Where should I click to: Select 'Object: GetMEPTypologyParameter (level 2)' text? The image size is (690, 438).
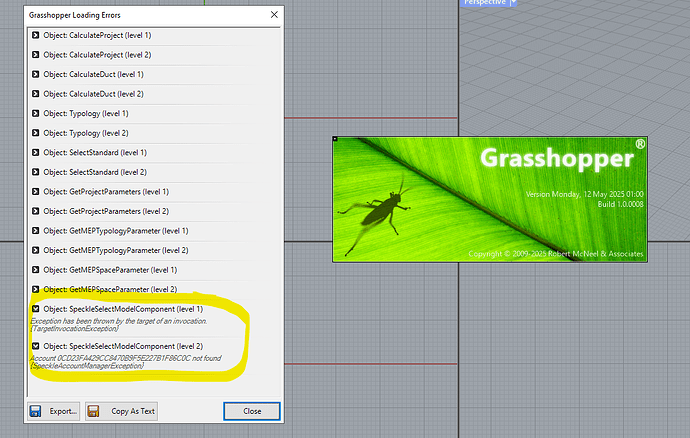[116, 250]
